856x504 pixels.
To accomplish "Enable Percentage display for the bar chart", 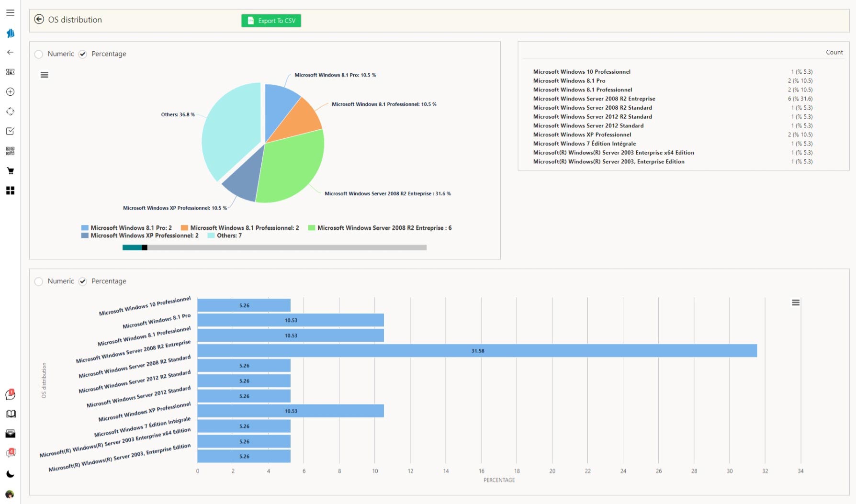I will [83, 281].
